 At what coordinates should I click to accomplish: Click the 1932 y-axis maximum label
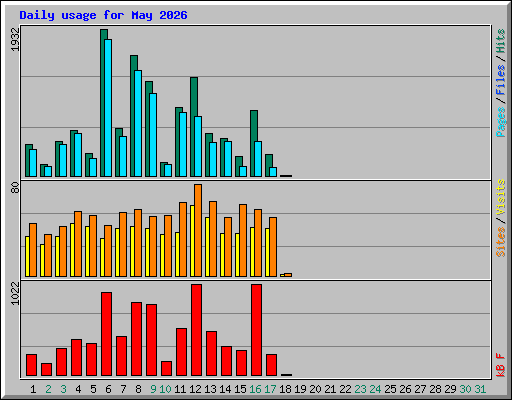pyautogui.click(x=15, y=40)
